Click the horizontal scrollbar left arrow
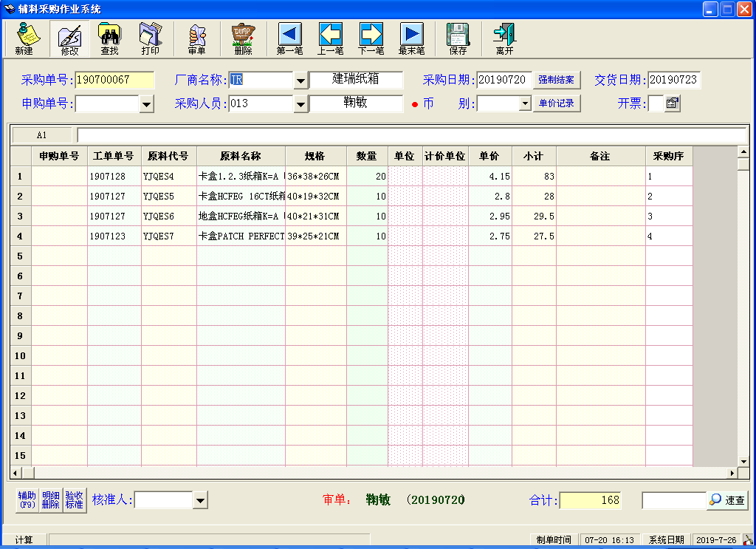 16,473
